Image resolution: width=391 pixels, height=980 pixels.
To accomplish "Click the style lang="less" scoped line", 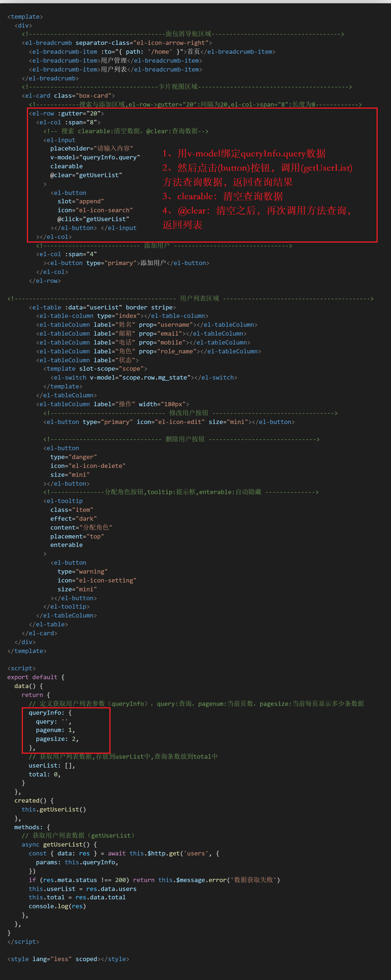I will (x=68, y=959).
